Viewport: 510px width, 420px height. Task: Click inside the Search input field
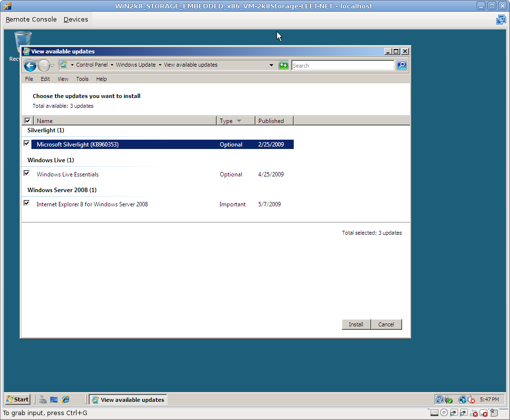[342, 65]
